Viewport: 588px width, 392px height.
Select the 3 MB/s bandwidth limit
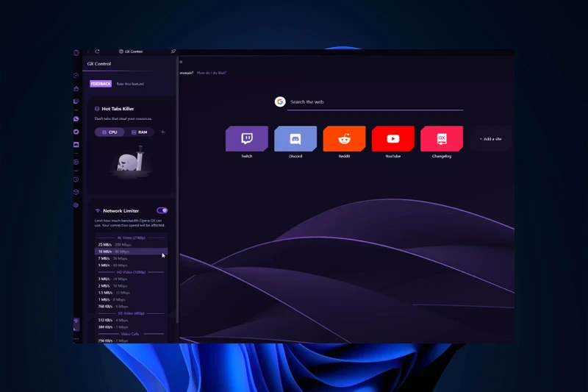(x=132, y=279)
